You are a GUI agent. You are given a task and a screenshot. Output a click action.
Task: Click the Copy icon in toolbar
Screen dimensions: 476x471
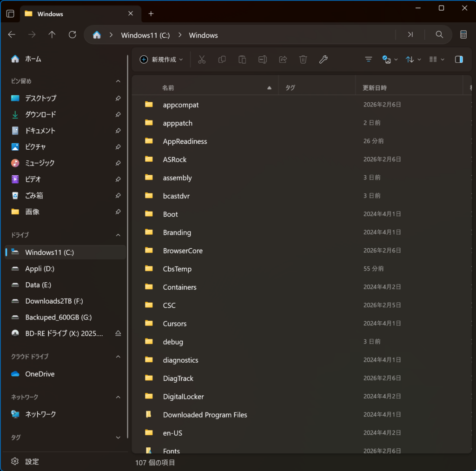point(222,60)
